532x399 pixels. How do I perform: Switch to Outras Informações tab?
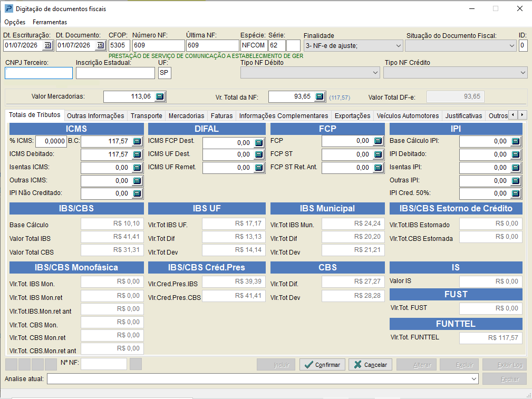95,116
